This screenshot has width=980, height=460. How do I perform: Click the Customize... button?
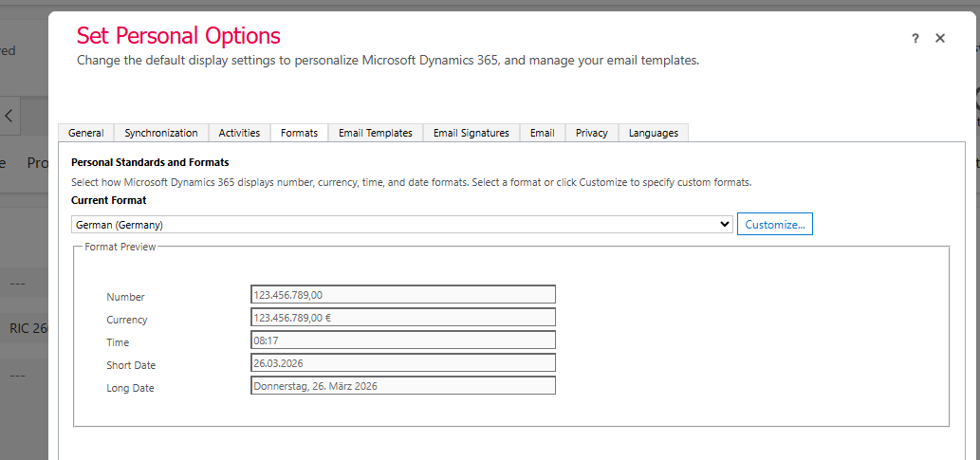tap(775, 225)
